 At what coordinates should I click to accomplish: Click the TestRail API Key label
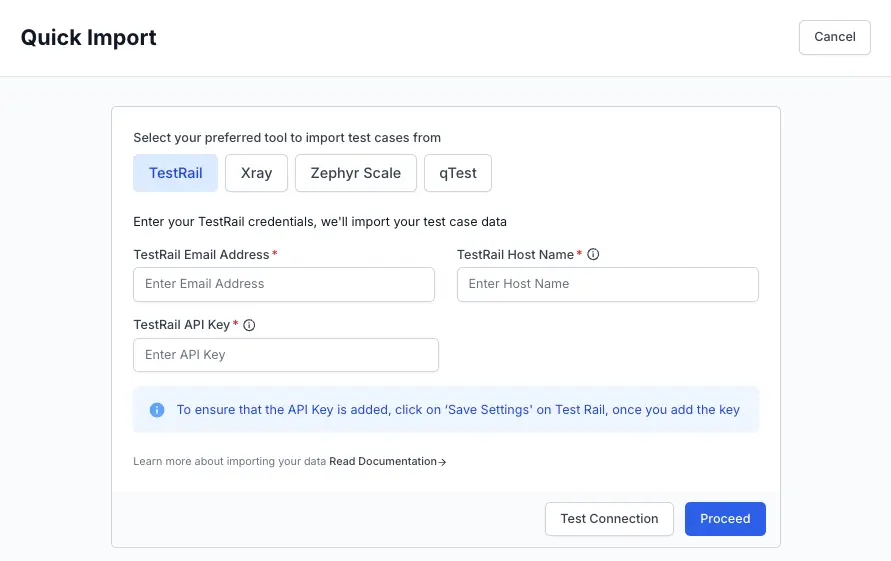[182, 325]
